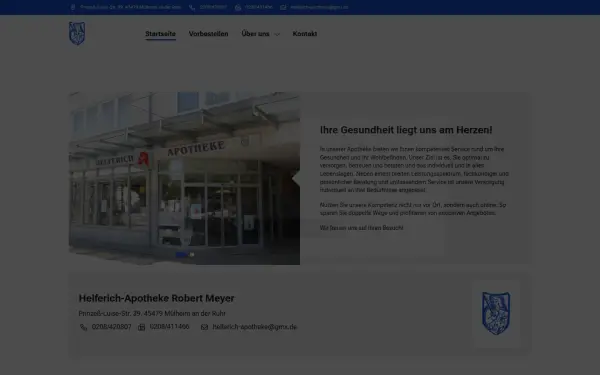Image resolution: width=600 pixels, height=375 pixels.
Task: Open the Über uns menu
Action: (255, 34)
